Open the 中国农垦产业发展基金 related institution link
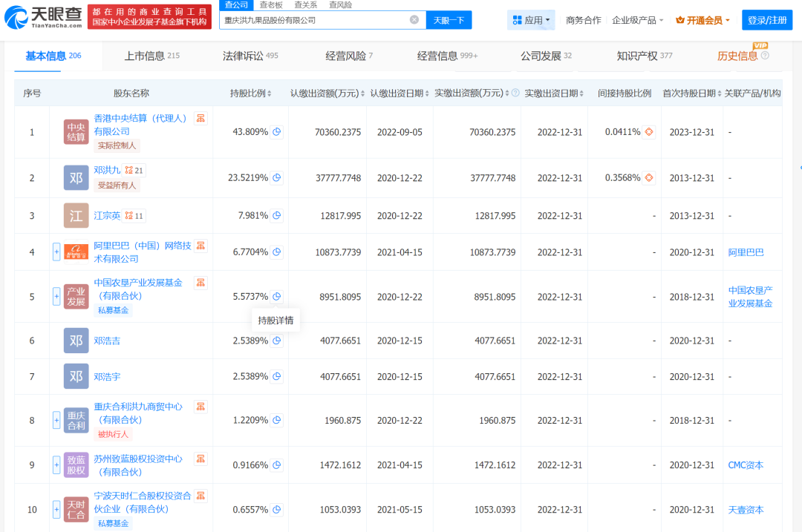Image resolution: width=802 pixels, height=532 pixels. tap(750, 297)
